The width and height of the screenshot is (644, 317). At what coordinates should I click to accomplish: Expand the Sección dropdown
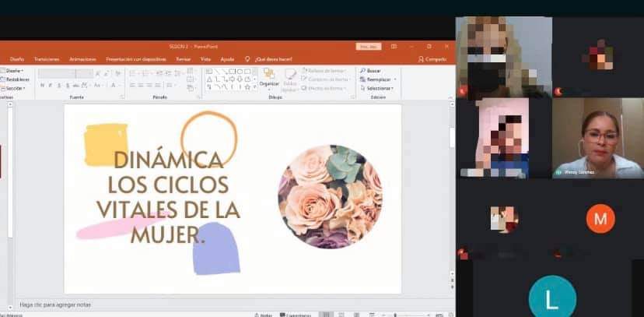pos(15,88)
